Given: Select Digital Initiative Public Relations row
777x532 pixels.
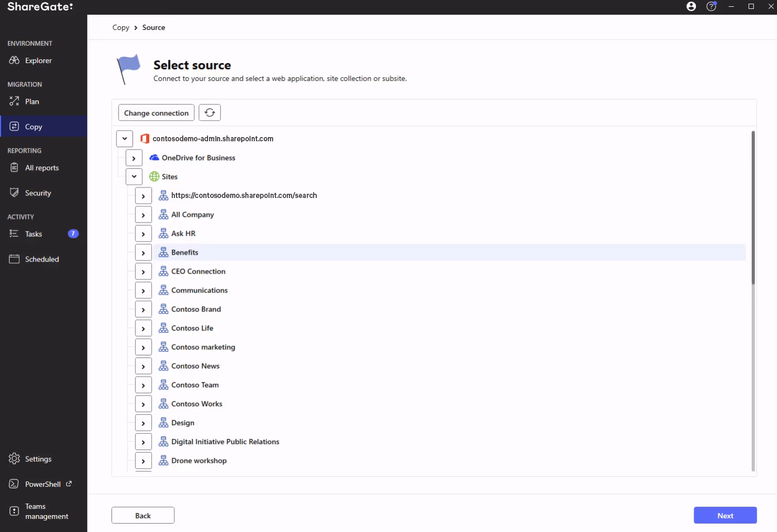Looking at the screenshot, I should pos(450,442).
